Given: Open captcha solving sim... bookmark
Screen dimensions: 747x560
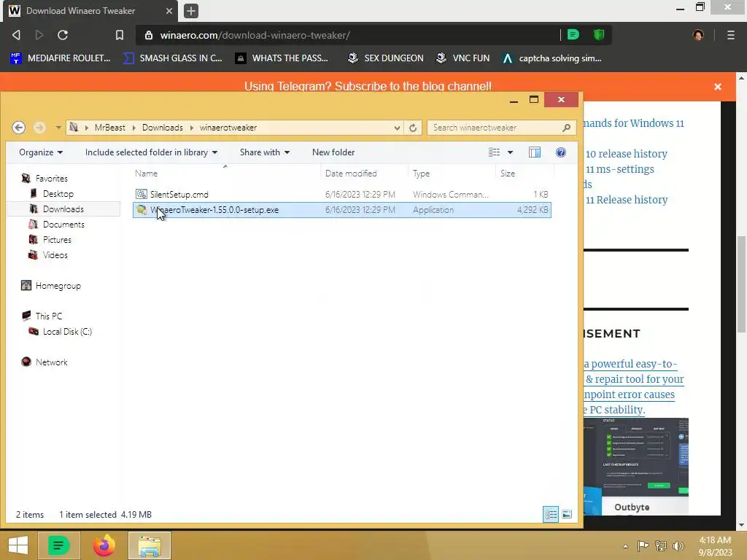Looking at the screenshot, I should coord(553,58).
